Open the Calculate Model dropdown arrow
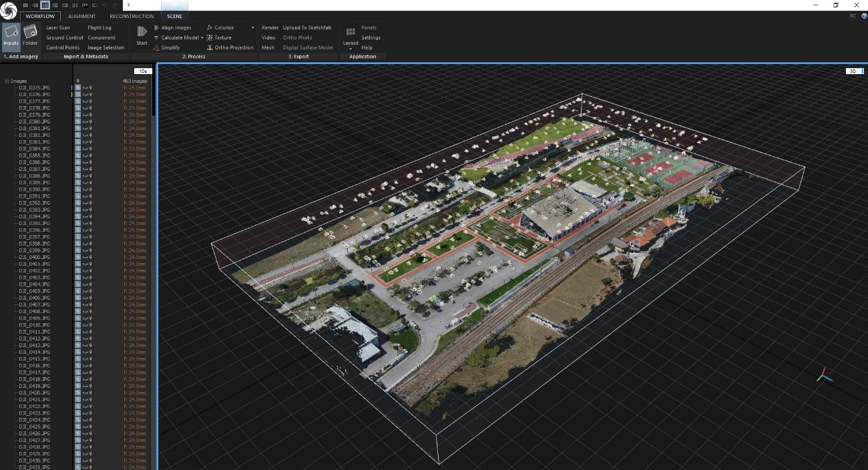 (x=202, y=38)
